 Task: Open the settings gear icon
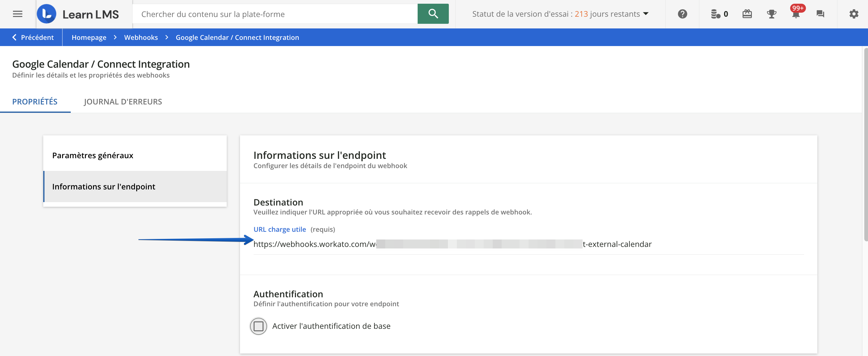coord(853,14)
